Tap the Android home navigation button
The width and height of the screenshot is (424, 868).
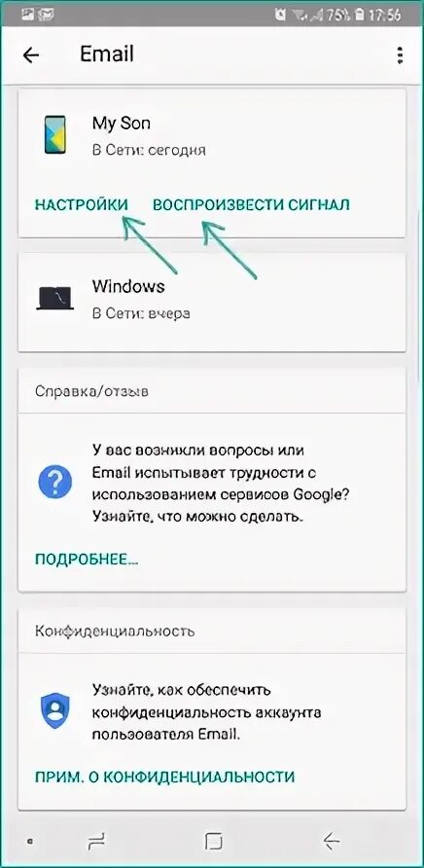(x=213, y=842)
